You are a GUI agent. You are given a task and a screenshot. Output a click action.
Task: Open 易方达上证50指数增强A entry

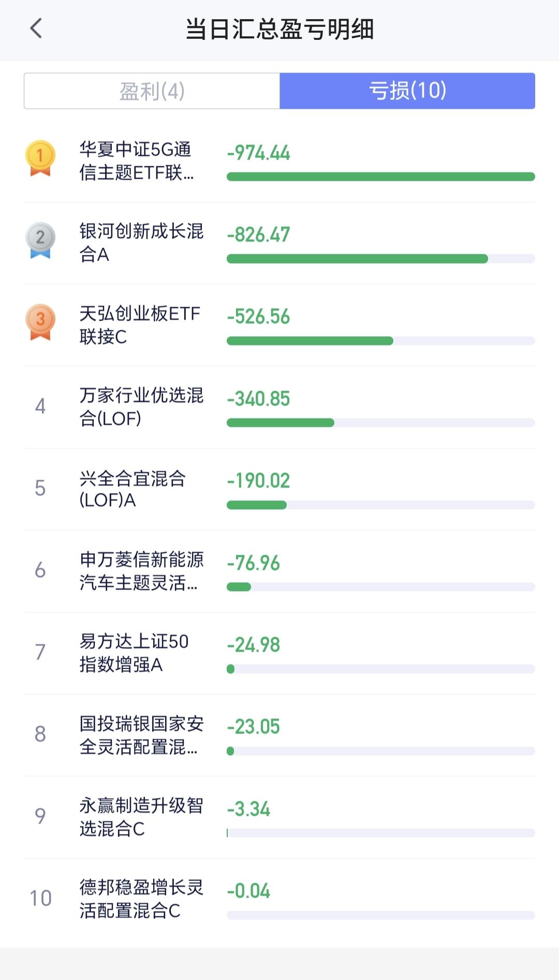tap(279, 653)
